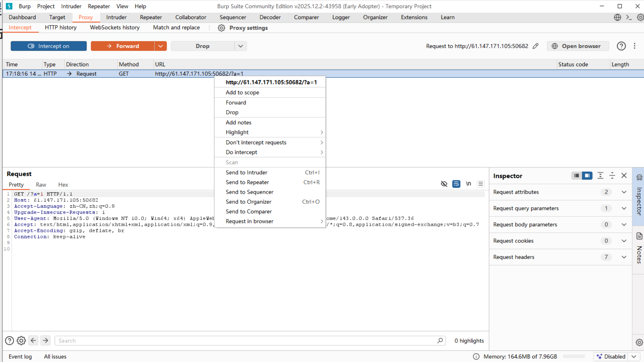Click the Proxy settings gear icon

click(x=221, y=28)
